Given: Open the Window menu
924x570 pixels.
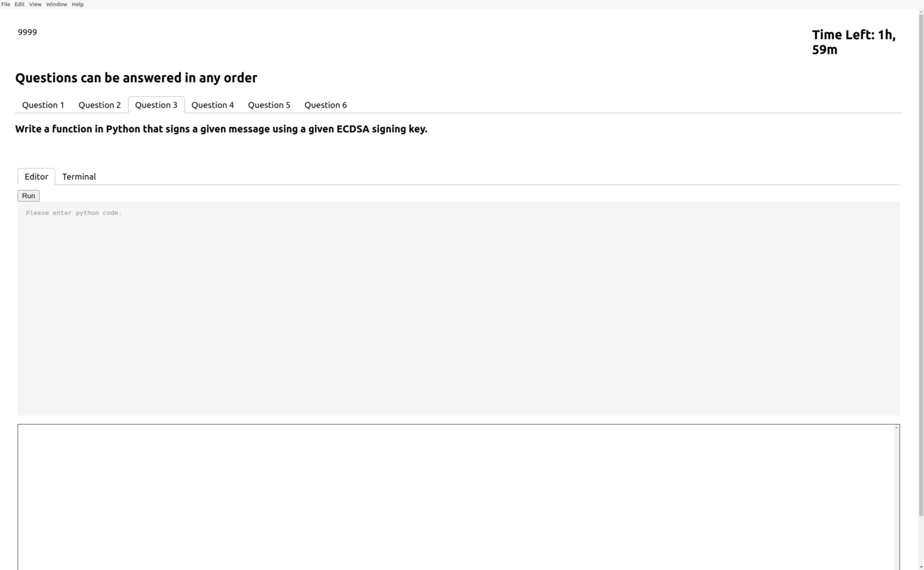Looking at the screenshot, I should 57,4.
